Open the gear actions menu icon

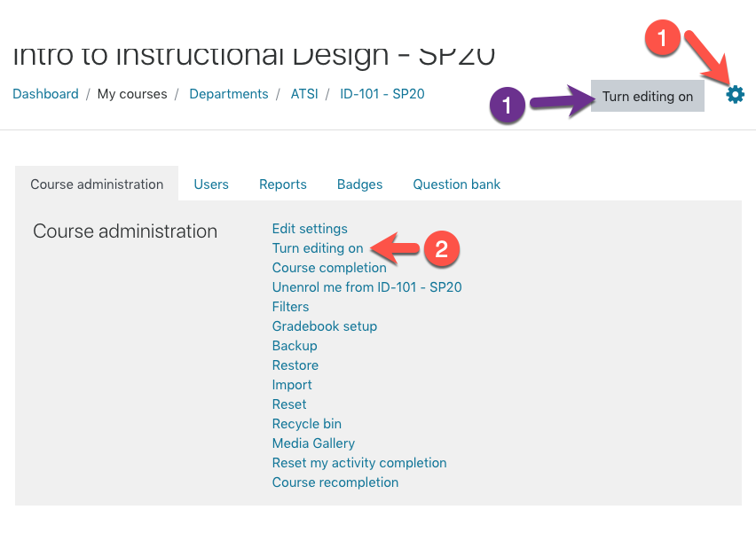point(735,95)
